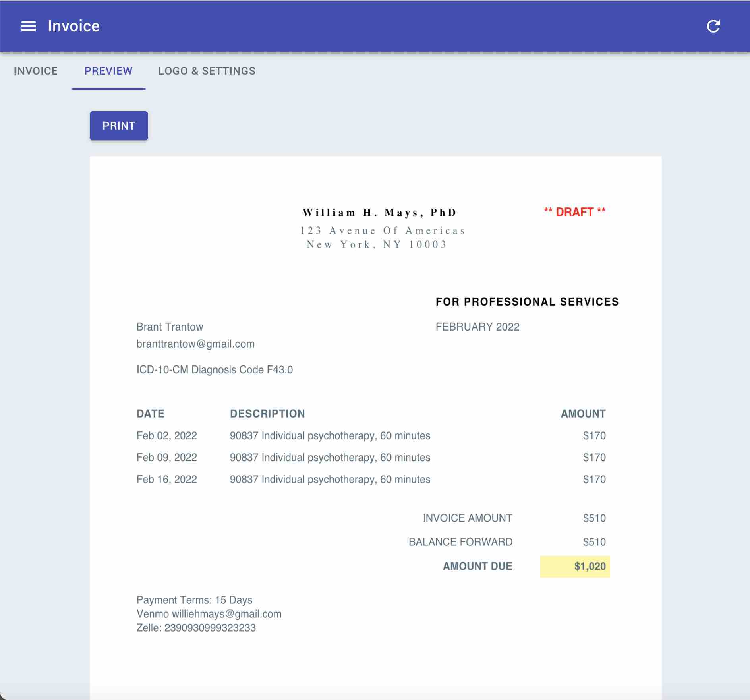Click the FEBRUARY 2022 billing period label
750x700 pixels.
click(477, 327)
